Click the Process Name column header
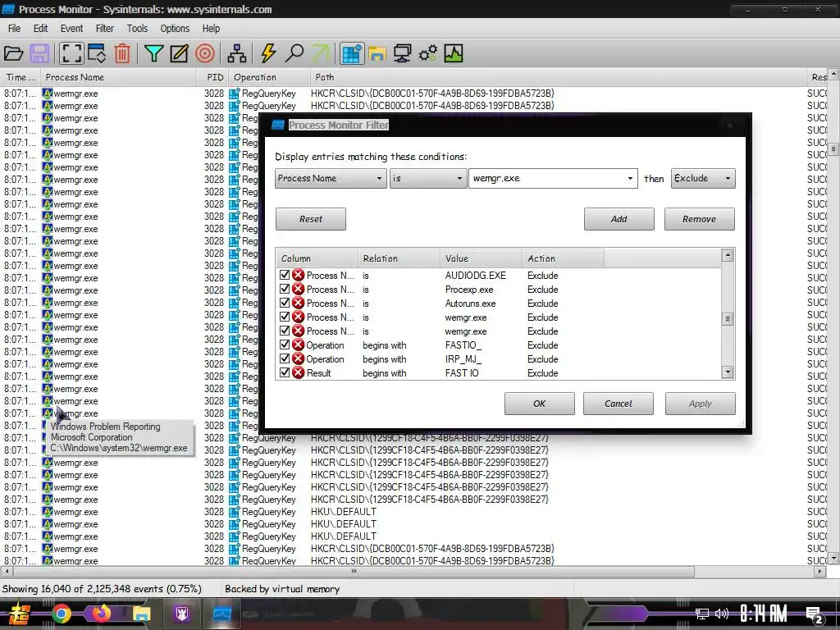The width and height of the screenshot is (840, 630). [118, 77]
